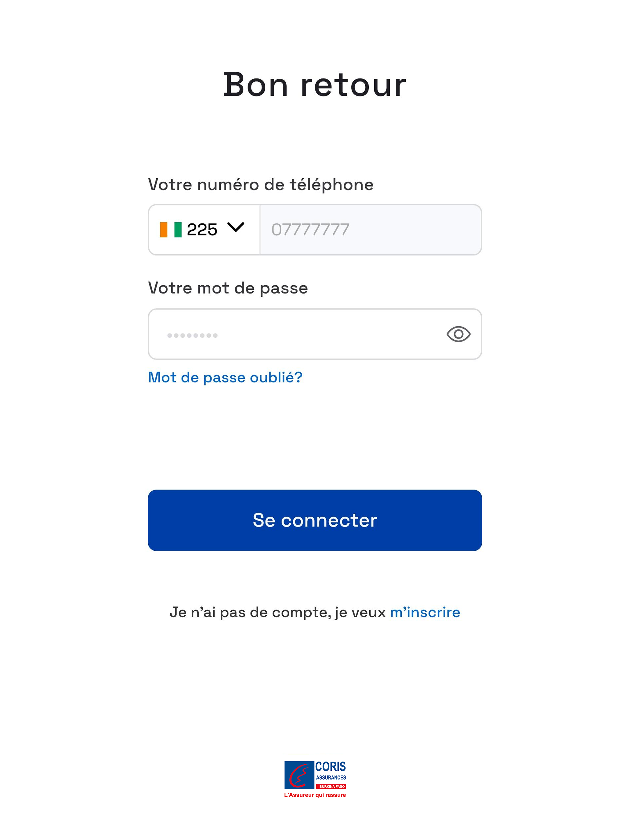Follow the m'inscrire sign-up link
Image resolution: width=630 pixels, height=840 pixels.
(425, 613)
